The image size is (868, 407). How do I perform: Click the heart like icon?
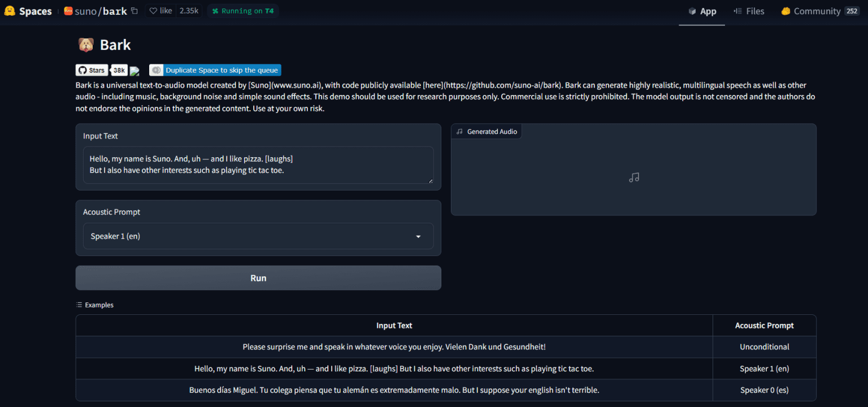point(153,11)
